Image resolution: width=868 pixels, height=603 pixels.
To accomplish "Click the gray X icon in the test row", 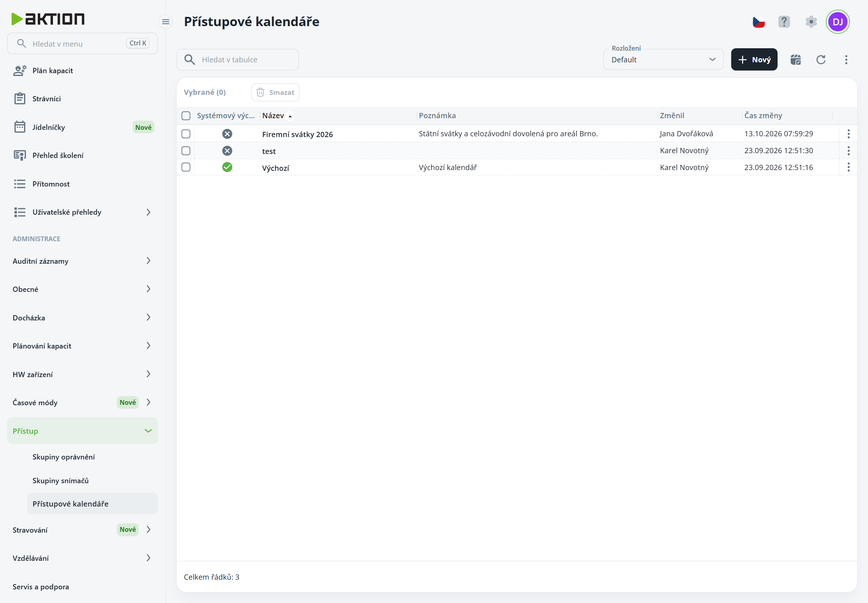I will 227,151.
